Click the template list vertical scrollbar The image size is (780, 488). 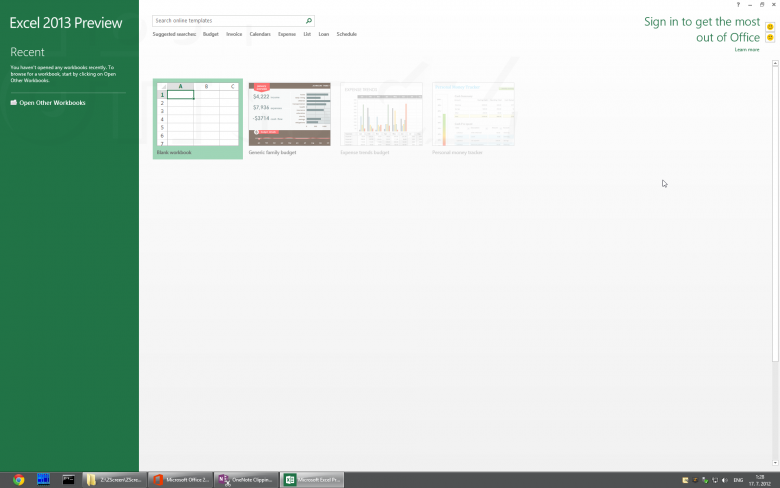coord(775,214)
